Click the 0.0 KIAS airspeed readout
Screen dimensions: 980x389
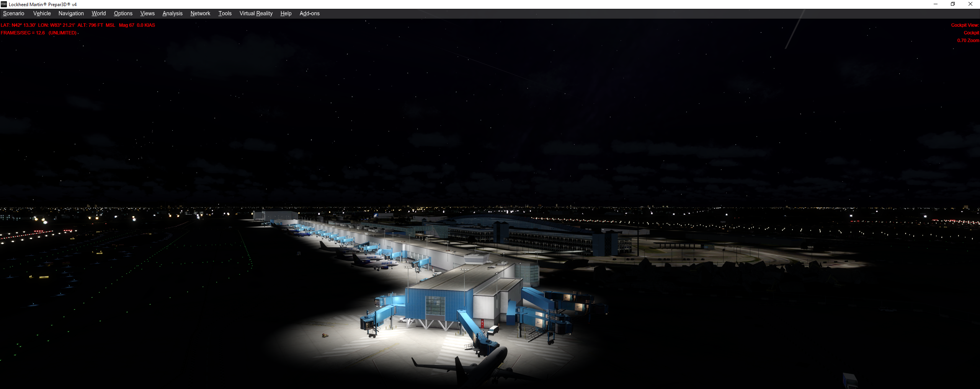click(146, 25)
